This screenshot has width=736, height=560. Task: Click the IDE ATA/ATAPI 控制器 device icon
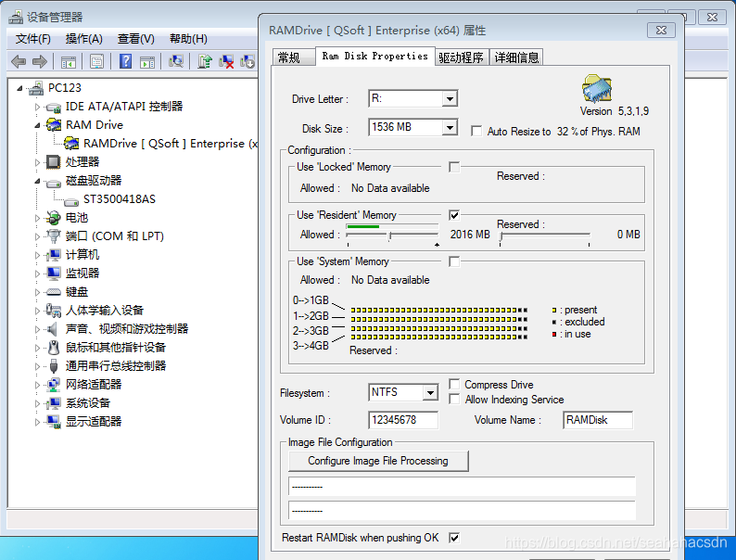(x=54, y=108)
